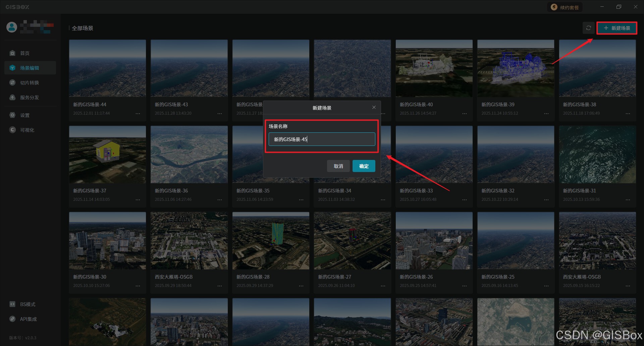Close the 新建场景 dialog
The width and height of the screenshot is (644, 346).
click(x=374, y=107)
